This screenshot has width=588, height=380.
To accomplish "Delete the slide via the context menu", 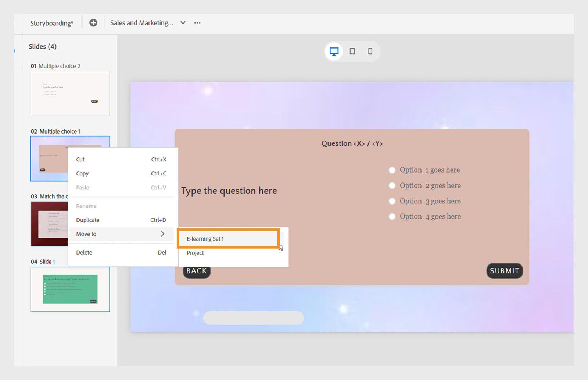I will pyautogui.click(x=84, y=252).
